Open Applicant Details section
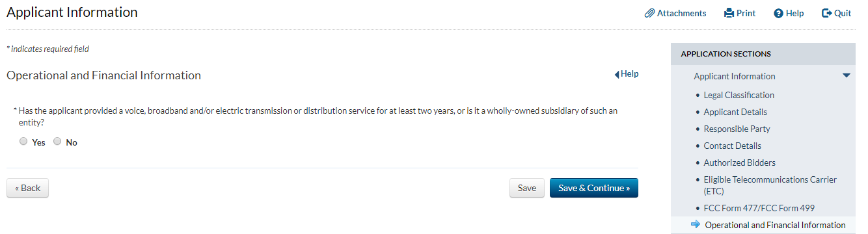This screenshot has width=868, height=234. coord(735,112)
